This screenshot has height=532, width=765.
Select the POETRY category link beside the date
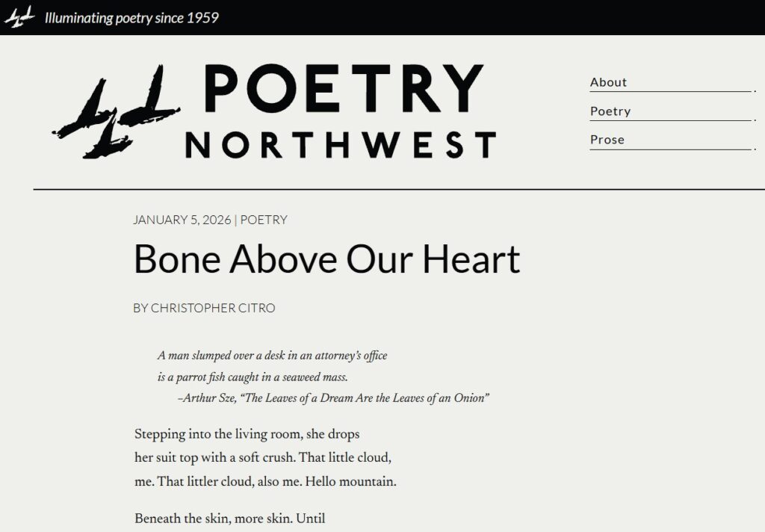[264, 220]
